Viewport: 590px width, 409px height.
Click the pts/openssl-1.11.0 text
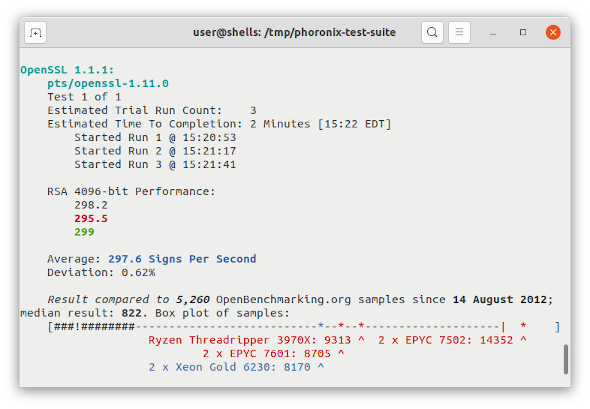[108, 83]
